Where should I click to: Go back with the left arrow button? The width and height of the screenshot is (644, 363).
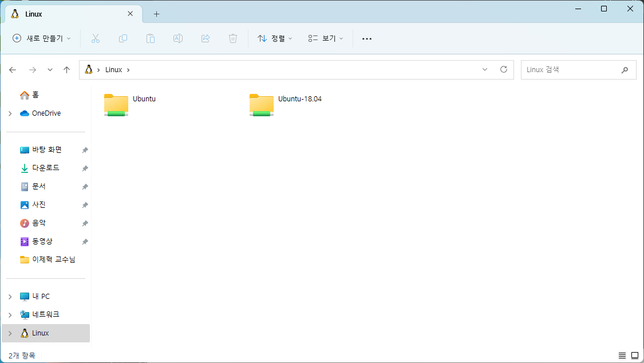point(13,70)
